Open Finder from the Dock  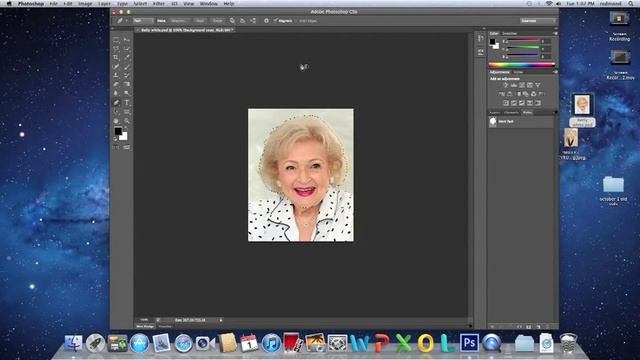click(73, 343)
